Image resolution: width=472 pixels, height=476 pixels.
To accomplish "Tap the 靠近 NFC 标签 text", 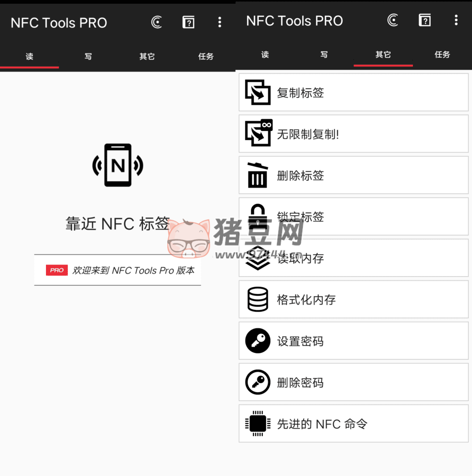I will 118,224.
